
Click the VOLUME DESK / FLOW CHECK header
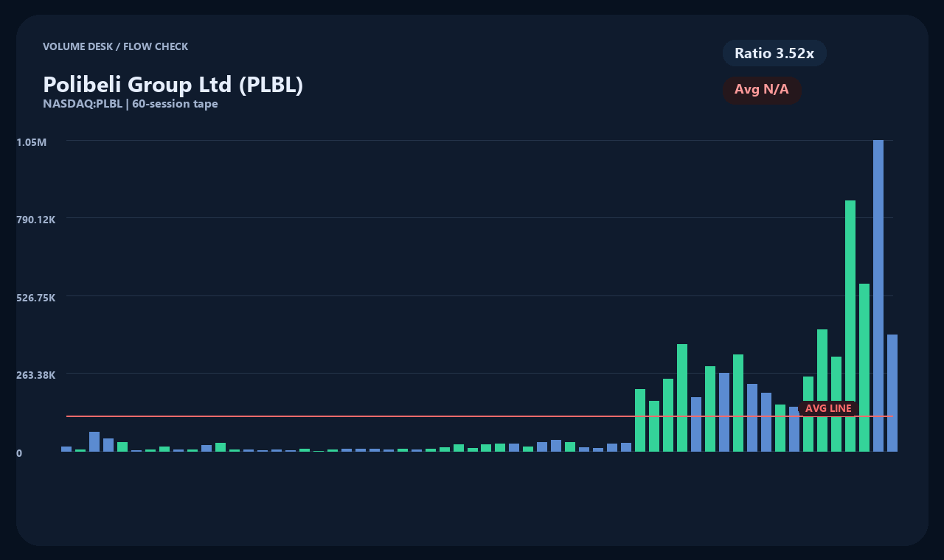[115, 46]
